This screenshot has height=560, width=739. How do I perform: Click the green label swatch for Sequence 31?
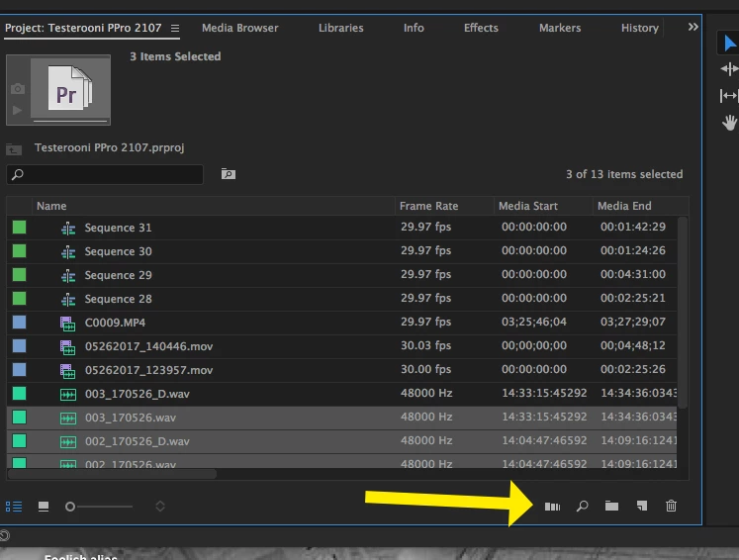[20, 228]
